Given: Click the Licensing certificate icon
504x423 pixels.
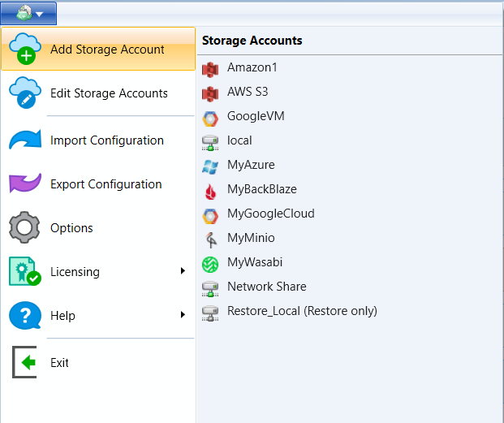Looking at the screenshot, I should pyautogui.click(x=25, y=271).
